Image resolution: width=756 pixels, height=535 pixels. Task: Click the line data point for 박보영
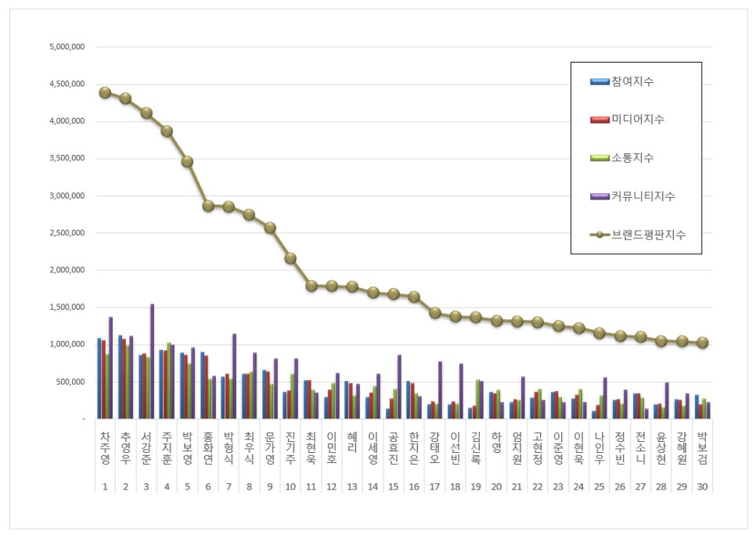click(187, 161)
